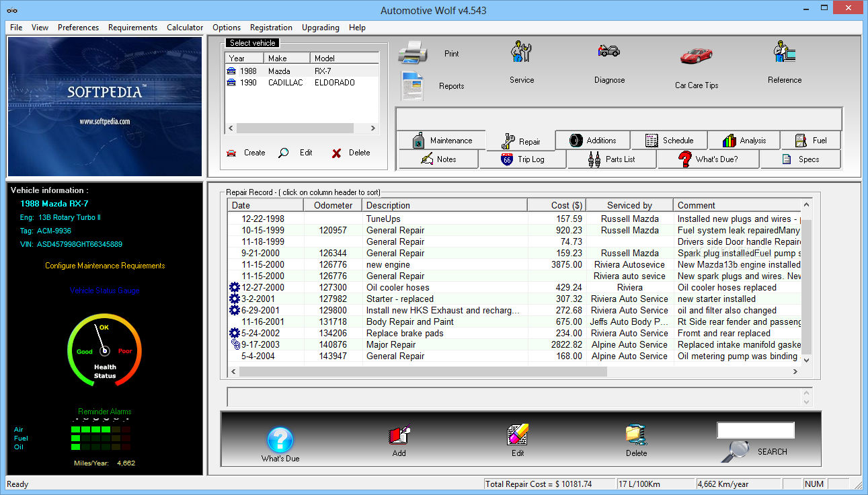This screenshot has width=868, height=495.
Task: Open Reports via its document icon
Action: click(413, 85)
